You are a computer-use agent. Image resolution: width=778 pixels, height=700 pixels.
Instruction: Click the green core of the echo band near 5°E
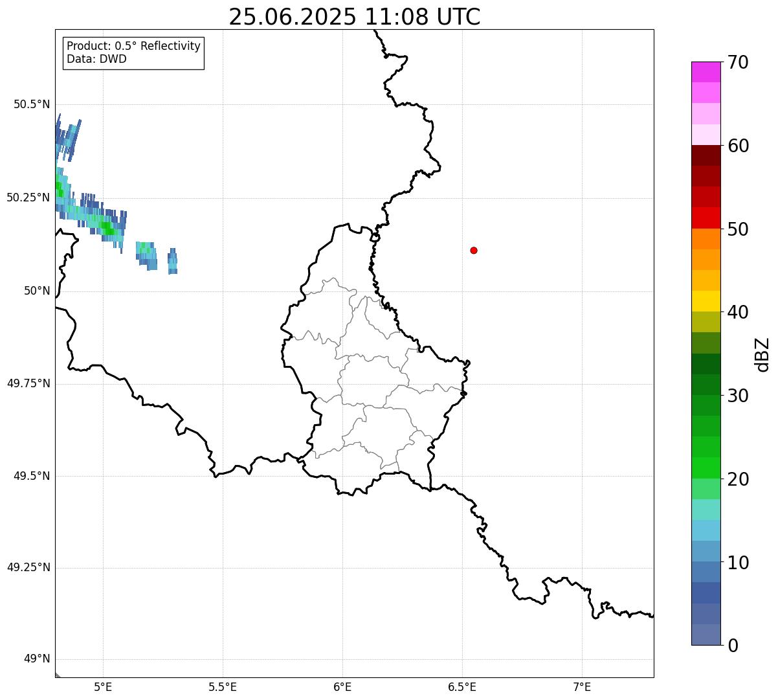pyautogui.click(x=106, y=227)
